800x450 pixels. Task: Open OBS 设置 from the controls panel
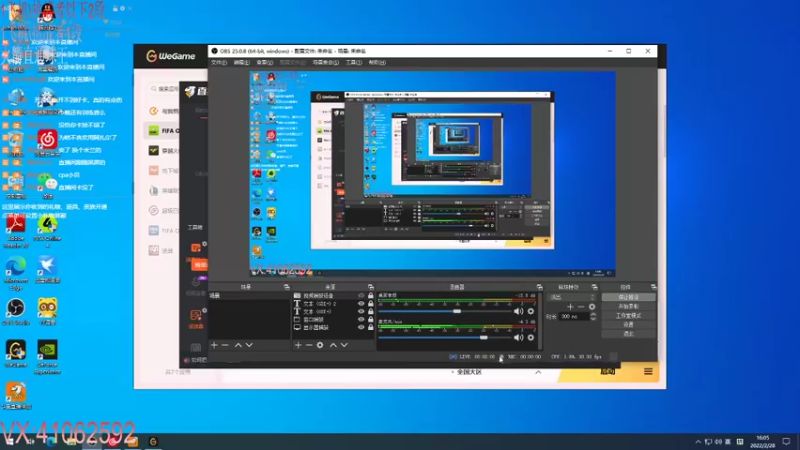628,325
